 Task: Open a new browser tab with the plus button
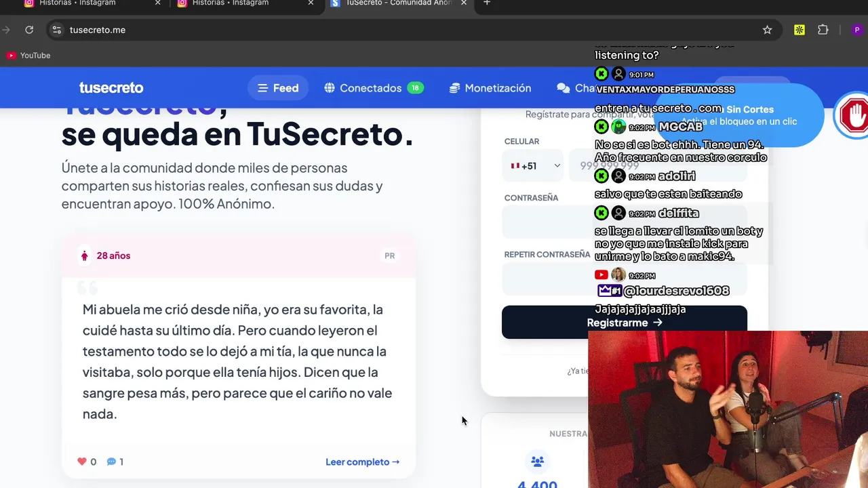coord(487,3)
